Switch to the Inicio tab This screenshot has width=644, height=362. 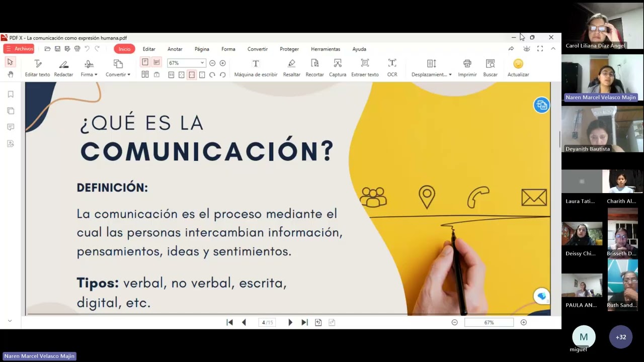pos(124,49)
